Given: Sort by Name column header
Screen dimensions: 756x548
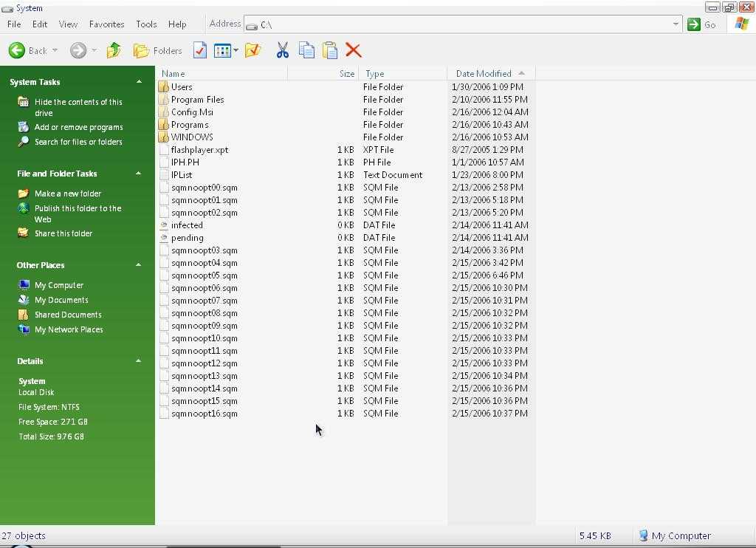Looking at the screenshot, I should (x=223, y=73).
